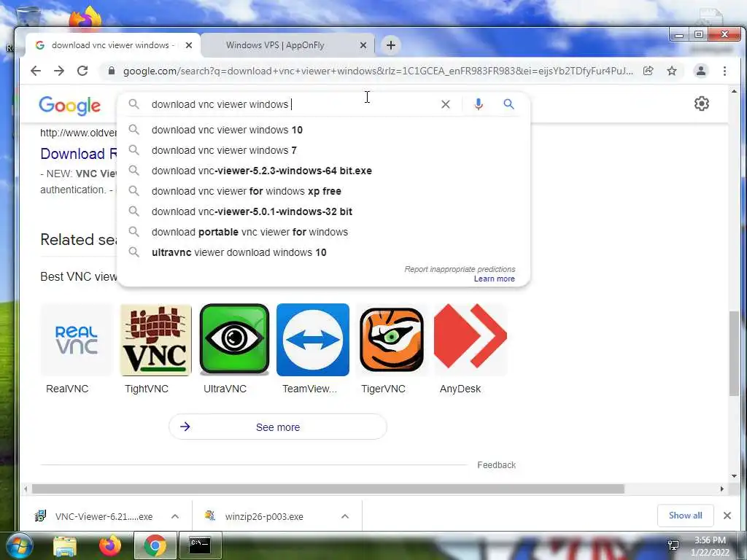Click 'Report inappropriate predictions'
The width and height of the screenshot is (747, 560).
point(460,269)
